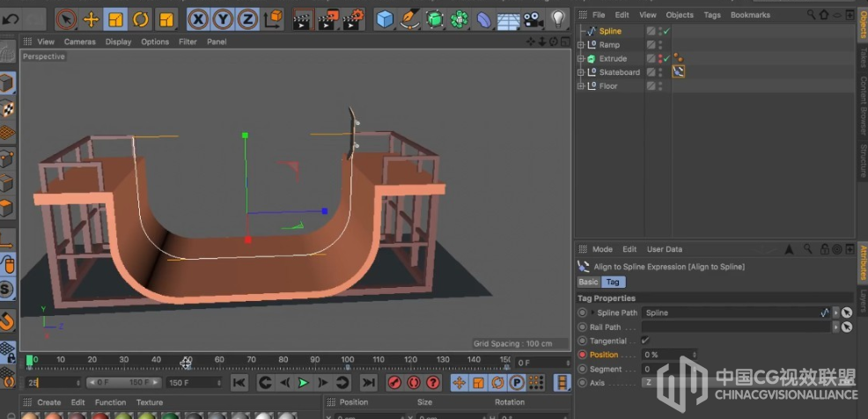Toggle Autokeying button

413,382
